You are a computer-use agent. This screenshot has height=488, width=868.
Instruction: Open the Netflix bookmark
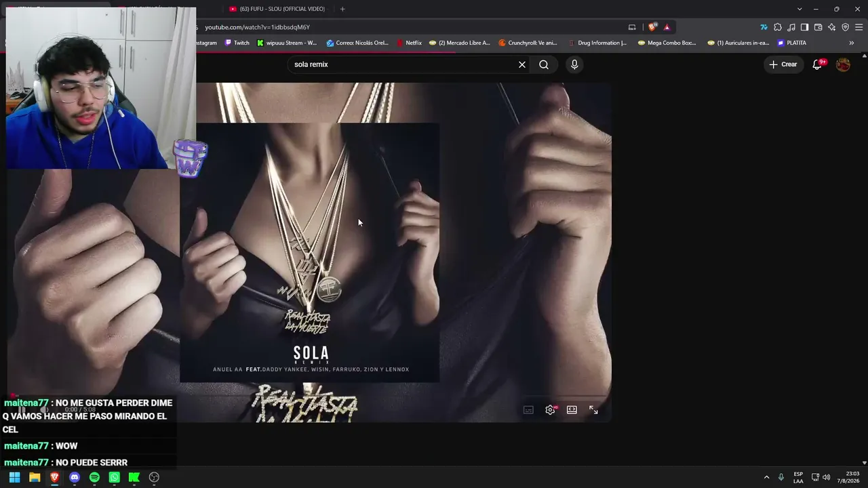pyautogui.click(x=409, y=43)
